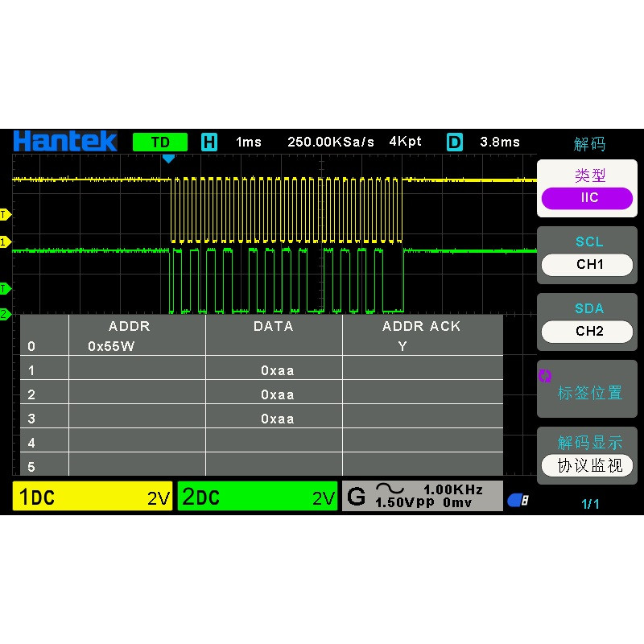Toggle decode type between IIC protocols
The width and height of the screenshot is (644, 644).
587,198
